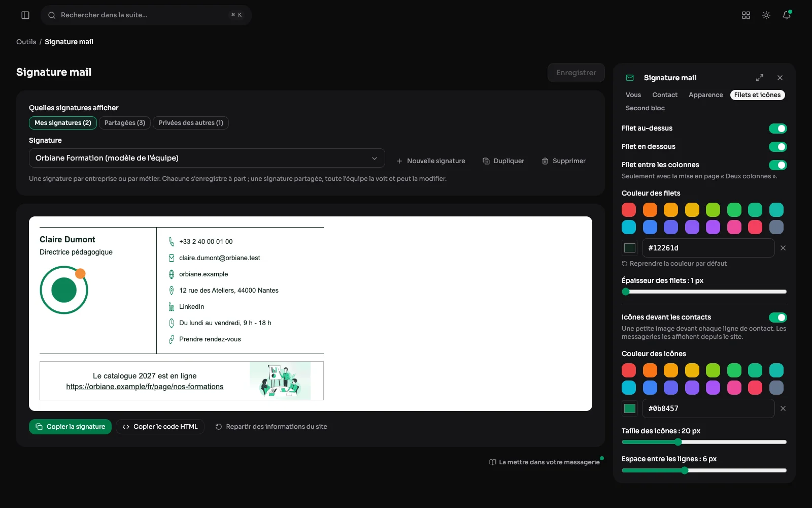The width and height of the screenshot is (812, 508).
Task: Click the Taille des icônes slider track
Action: click(704, 442)
